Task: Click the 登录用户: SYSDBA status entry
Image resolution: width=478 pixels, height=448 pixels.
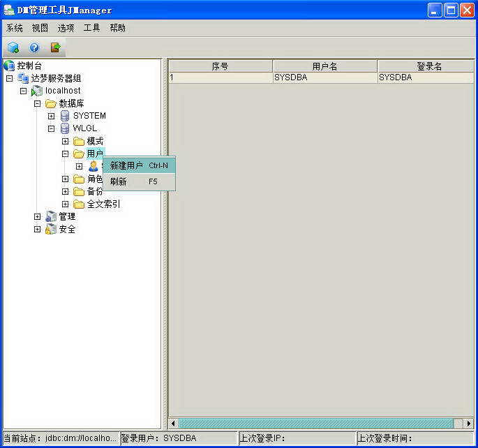Action: tap(179, 438)
